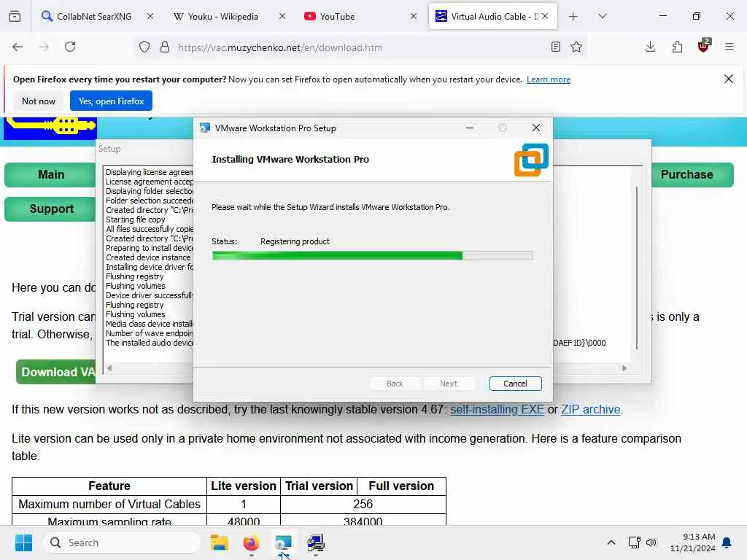Image resolution: width=747 pixels, height=560 pixels.
Task: Show hidden system tray icons
Action: click(x=611, y=542)
